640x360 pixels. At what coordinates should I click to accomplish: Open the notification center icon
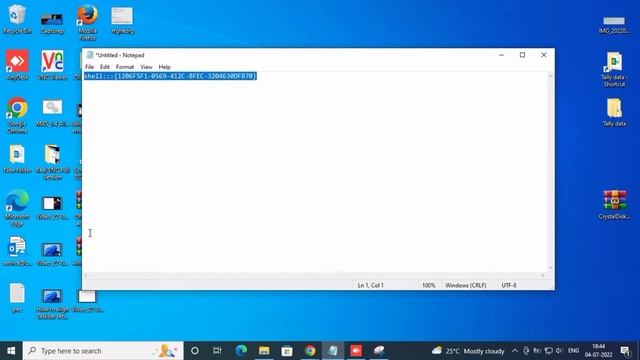click(x=625, y=351)
